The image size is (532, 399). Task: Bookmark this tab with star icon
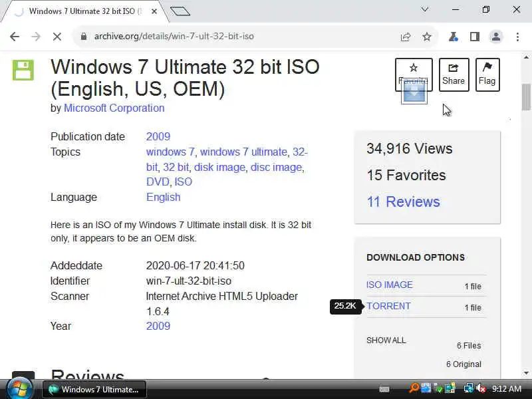pyautogui.click(x=427, y=37)
